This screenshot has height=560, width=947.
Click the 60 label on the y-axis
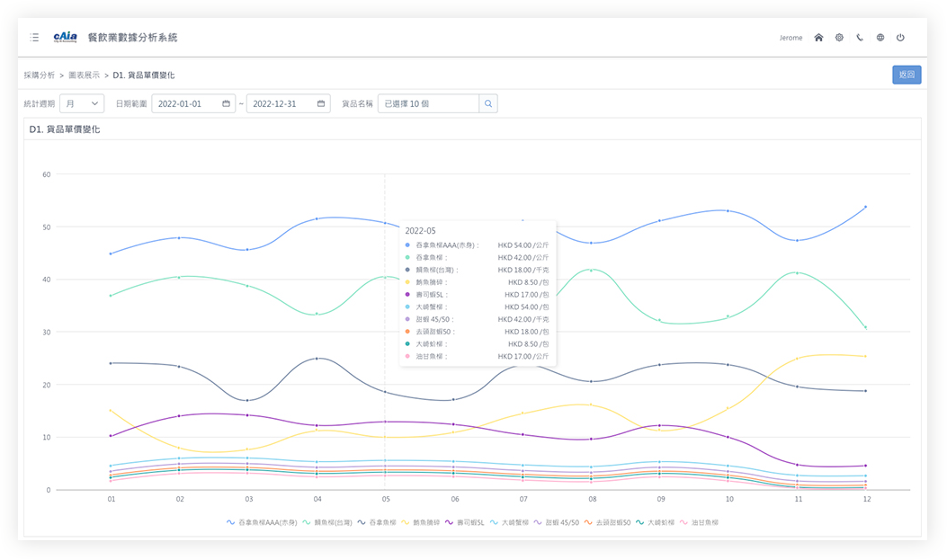47,174
